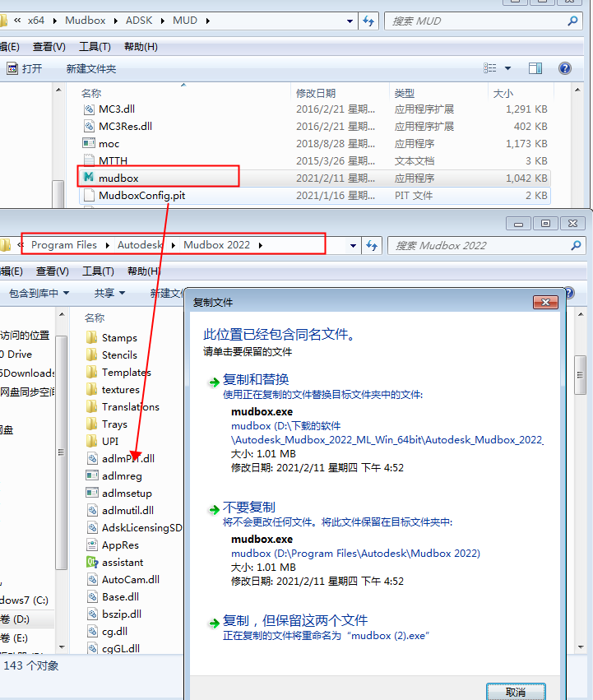Open 工具(T) menu in MUD window
This screenshot has width=593, height=700.
pos(95,47)
